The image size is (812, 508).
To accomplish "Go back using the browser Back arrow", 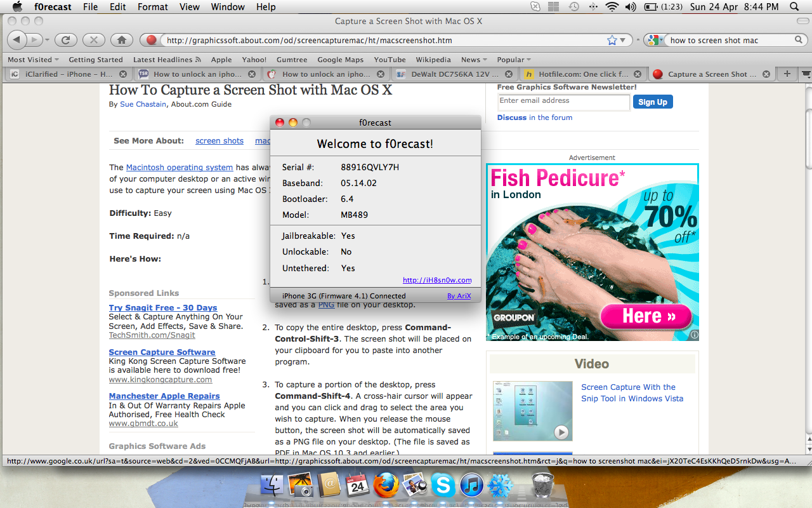I will click(16, 40).
